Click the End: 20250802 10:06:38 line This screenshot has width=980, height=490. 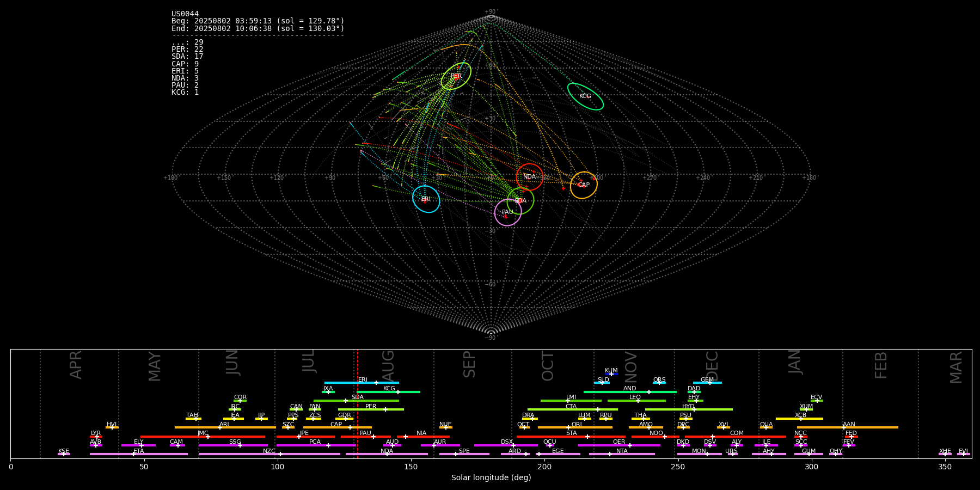(258, 28)
